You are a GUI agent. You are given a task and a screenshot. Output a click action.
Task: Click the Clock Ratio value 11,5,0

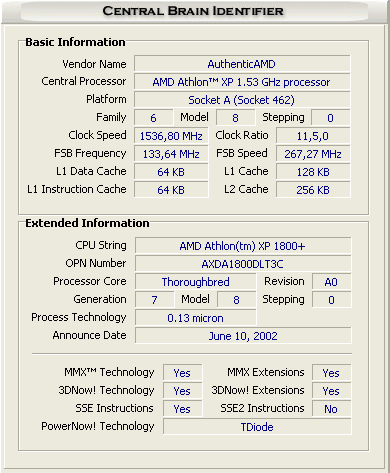[313, 136]
